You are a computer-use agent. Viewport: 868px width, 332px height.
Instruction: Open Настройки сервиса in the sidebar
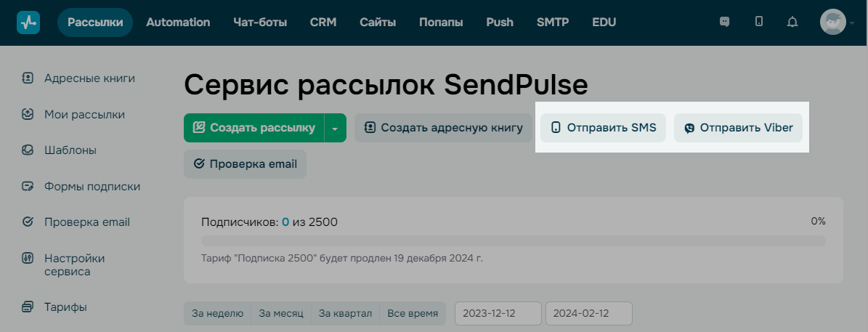(75, 265)
